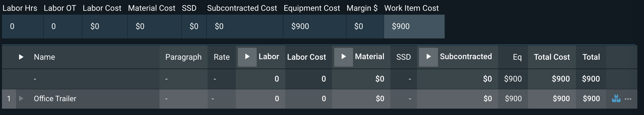Expand the Office Trailer row
Viewport: 644px width, 115px height.
(21, 98)
